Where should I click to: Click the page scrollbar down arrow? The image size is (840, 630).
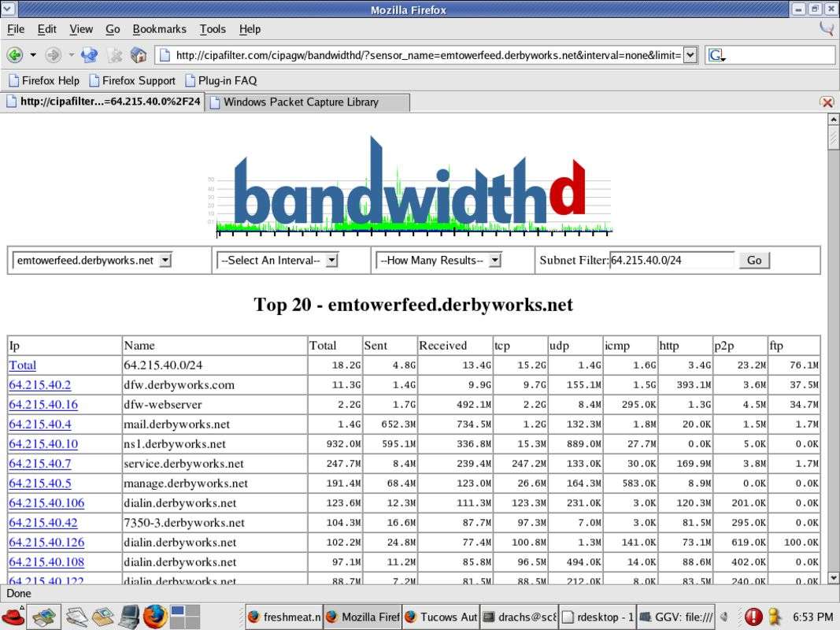(x=833, y=577)
